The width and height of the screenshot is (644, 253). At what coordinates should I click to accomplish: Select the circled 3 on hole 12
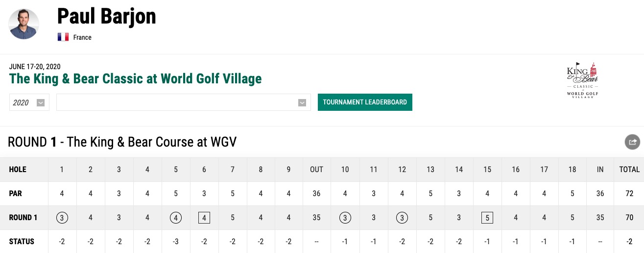coord(402,217)
